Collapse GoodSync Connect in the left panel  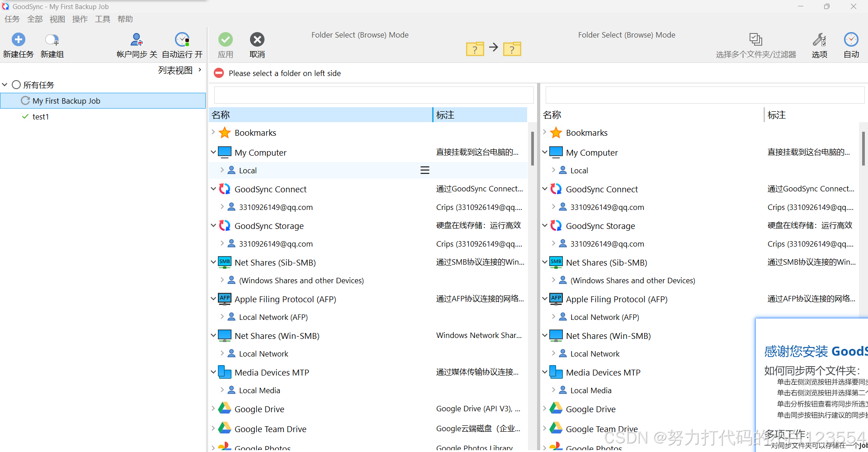[x=213, y=189]
